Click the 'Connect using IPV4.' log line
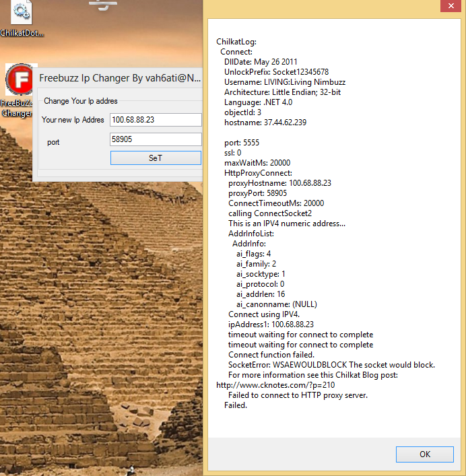The image size is (466, 476). (x=264, y=314)
